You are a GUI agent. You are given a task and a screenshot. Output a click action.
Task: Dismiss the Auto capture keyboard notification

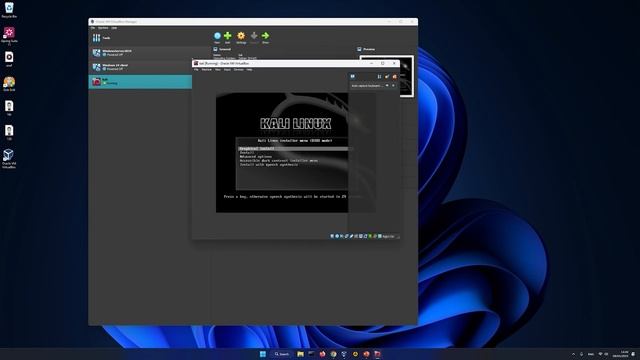click(x=393, y=86)
